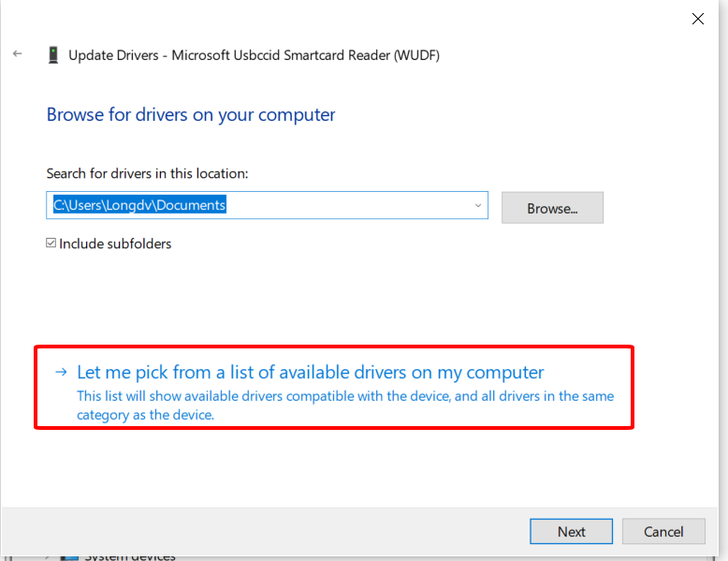728x561 pixels.
Task: Click into the C:\Users\Longdv\Documents path field
Action: tap(267, 205)
